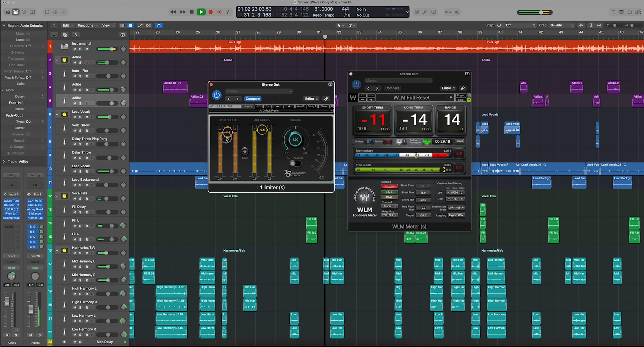Toggle the blue Catch Playhead button
The height and width of the screenshot is (347, 644).
coord(159,26)
